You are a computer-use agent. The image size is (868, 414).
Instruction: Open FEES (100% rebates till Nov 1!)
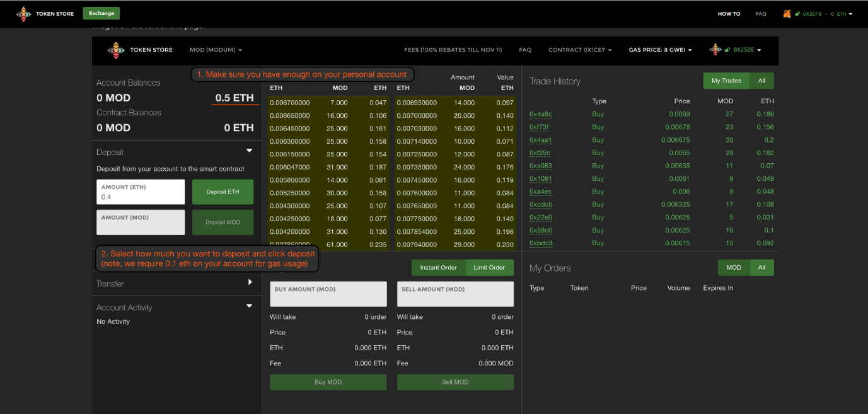[453, 50]
